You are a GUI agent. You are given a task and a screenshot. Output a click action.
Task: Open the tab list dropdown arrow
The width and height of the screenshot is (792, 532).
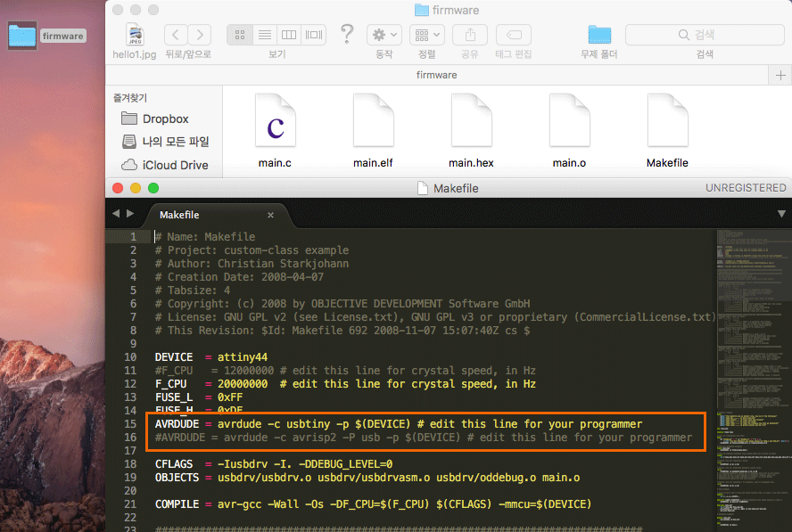coord(781,214)
